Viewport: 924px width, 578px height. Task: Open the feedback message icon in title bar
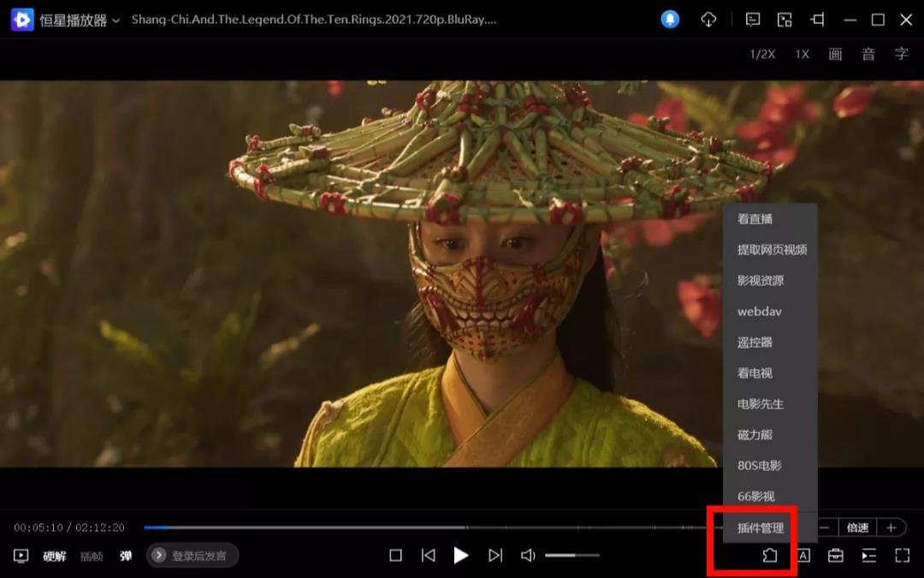click(x=753, y=20)
